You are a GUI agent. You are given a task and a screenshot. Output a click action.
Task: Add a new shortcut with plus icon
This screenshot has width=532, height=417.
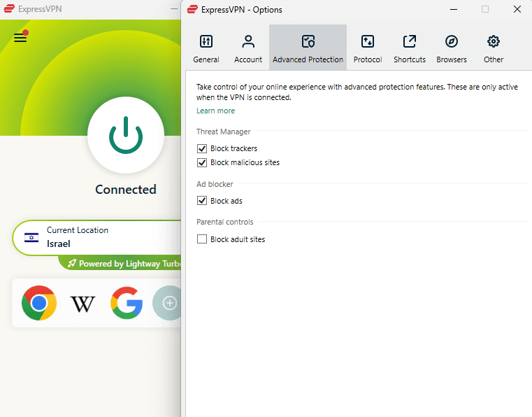(168, 303)
